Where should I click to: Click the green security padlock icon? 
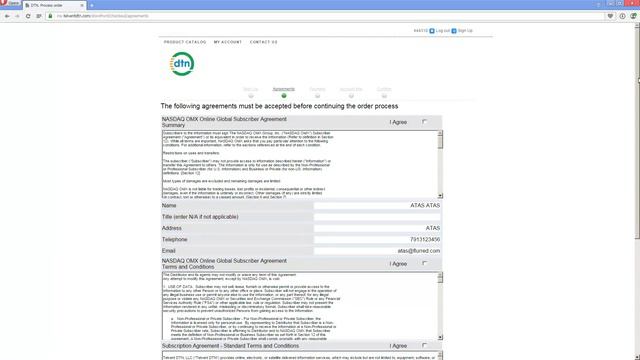[x=50, y=16]
